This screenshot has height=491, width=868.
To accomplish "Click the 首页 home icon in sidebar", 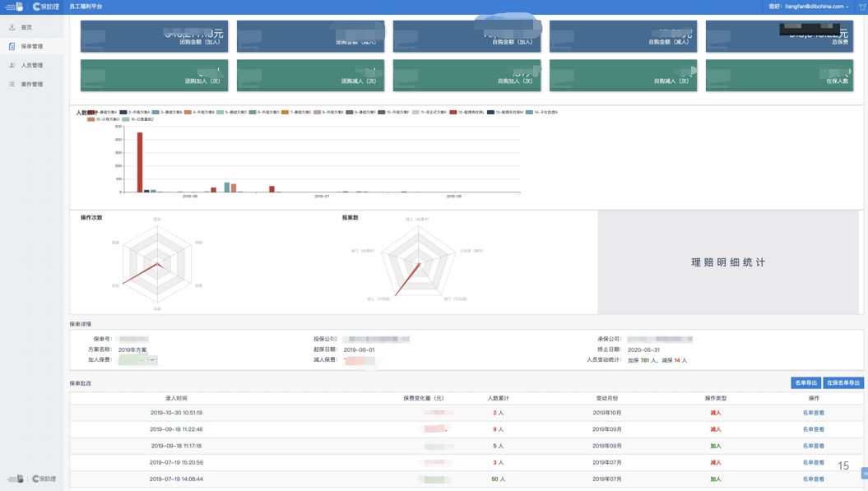I will pos(12,27).
